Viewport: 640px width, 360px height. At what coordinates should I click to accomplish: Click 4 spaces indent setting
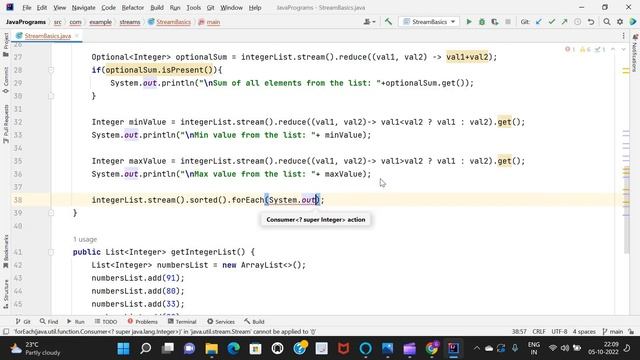(x=584, y=332)
